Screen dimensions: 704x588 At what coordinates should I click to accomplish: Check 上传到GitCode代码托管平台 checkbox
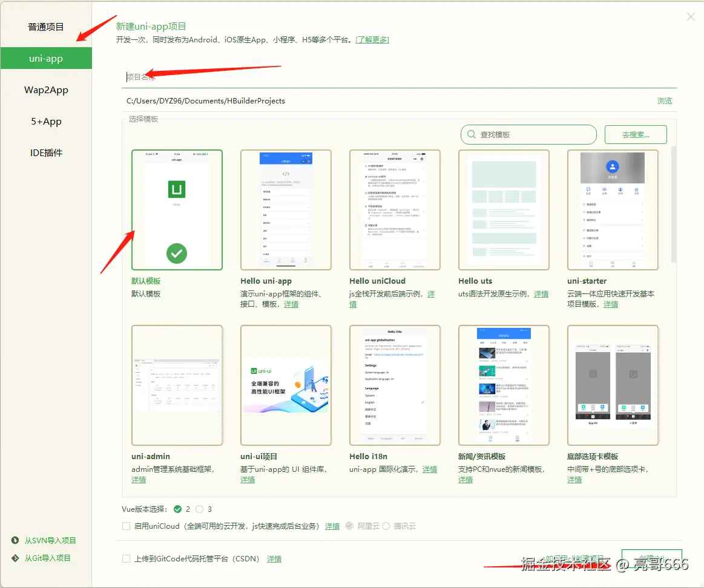pos(126,559)
